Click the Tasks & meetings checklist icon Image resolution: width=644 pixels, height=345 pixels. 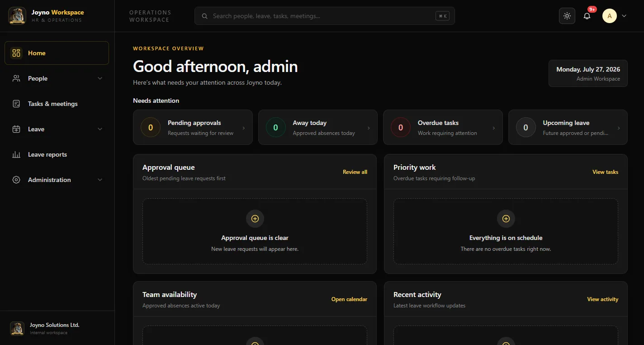click(x=16, y=104)
